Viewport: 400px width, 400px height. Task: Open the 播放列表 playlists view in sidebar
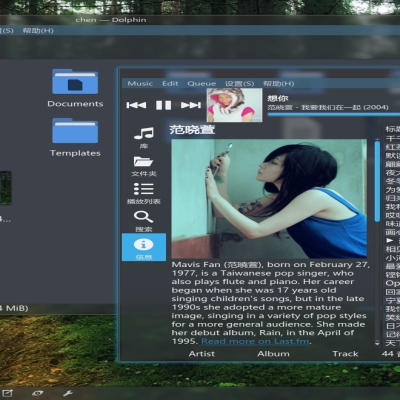click(x=144, y=193)
